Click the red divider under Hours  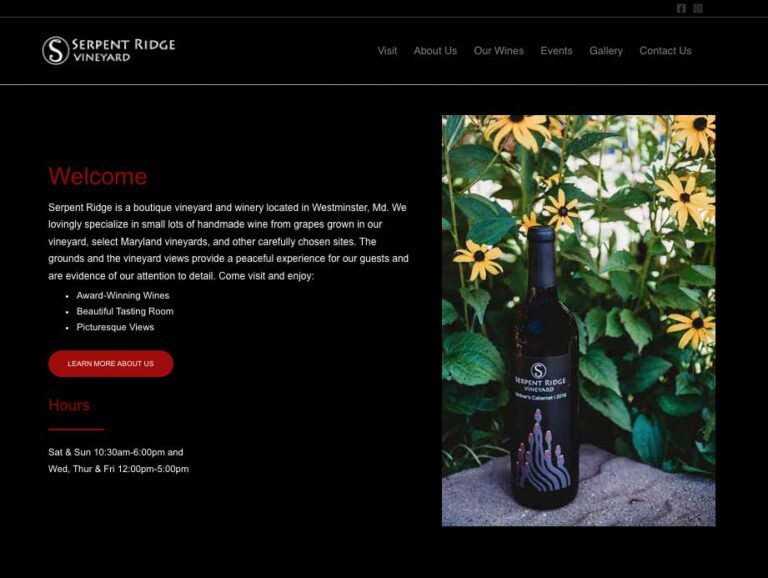[x=76, y=430]
